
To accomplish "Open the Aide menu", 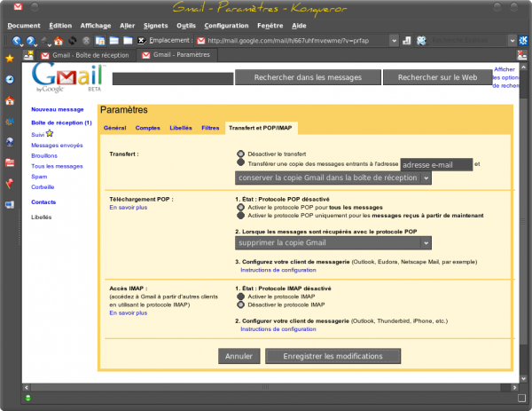I will [300, 26].
